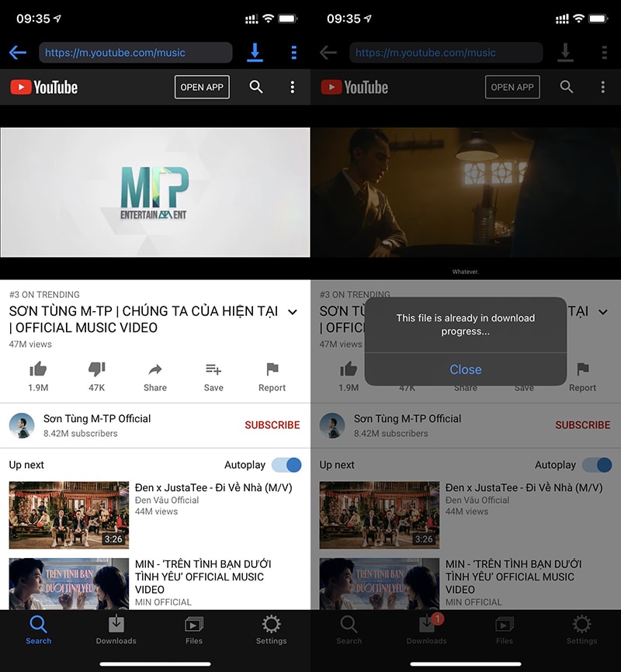The height and width of the screenshot is (672, 621).
Task: Open gray three-dot browser menu, right screen
Action: point(604,52)
